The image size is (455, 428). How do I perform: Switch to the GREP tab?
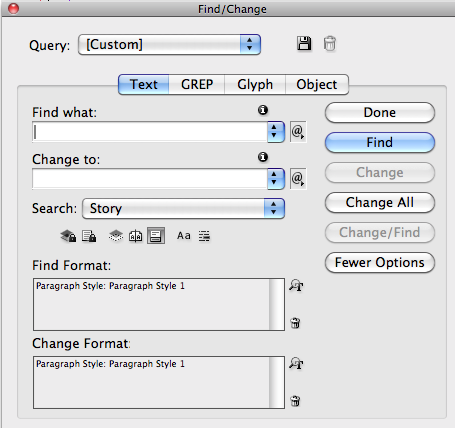coord(197,84)
